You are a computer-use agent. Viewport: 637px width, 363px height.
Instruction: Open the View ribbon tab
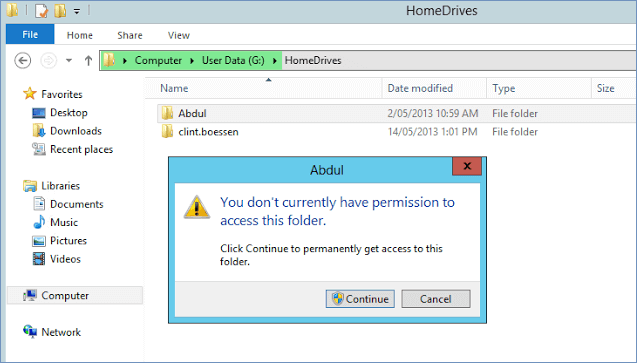(179, 35)
